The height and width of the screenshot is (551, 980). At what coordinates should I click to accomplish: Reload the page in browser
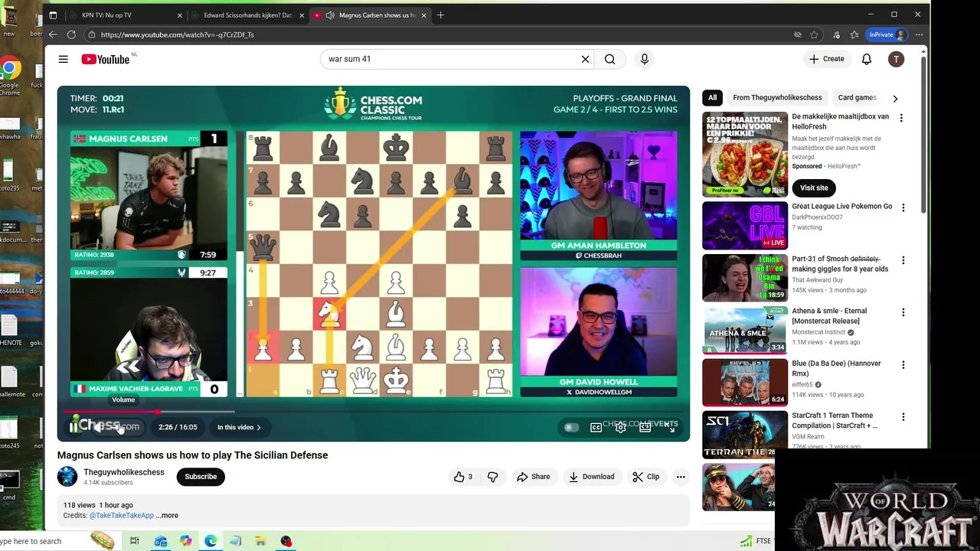pos(71,34)
